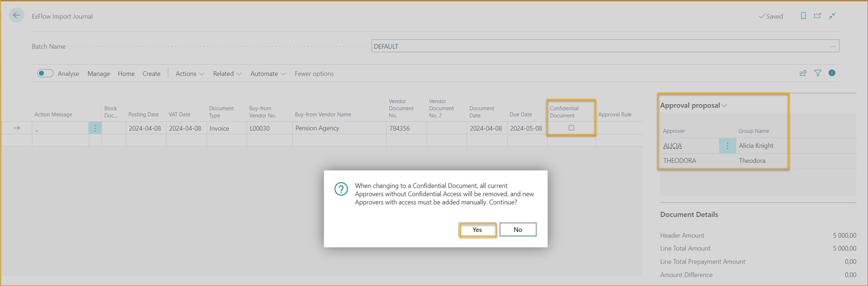Check the Confidential Document checkbox
Screen dimensions: 868x286
coord(571,128)
